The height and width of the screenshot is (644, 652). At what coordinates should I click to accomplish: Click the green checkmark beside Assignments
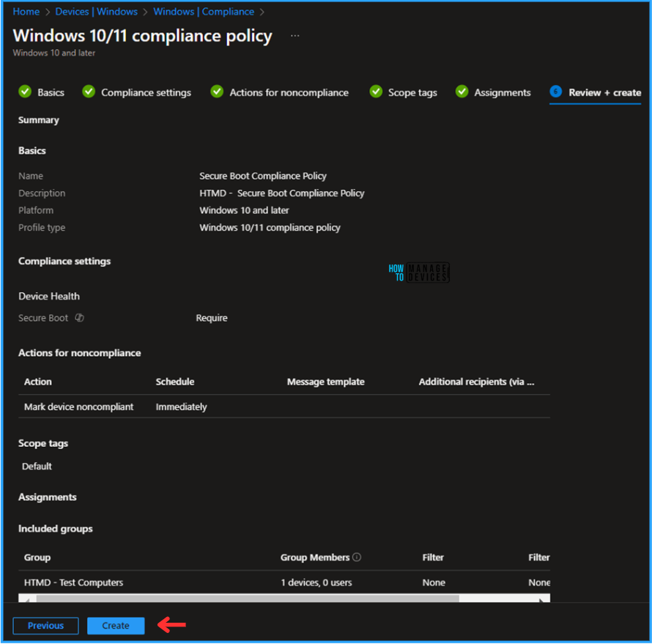[462, 92]
